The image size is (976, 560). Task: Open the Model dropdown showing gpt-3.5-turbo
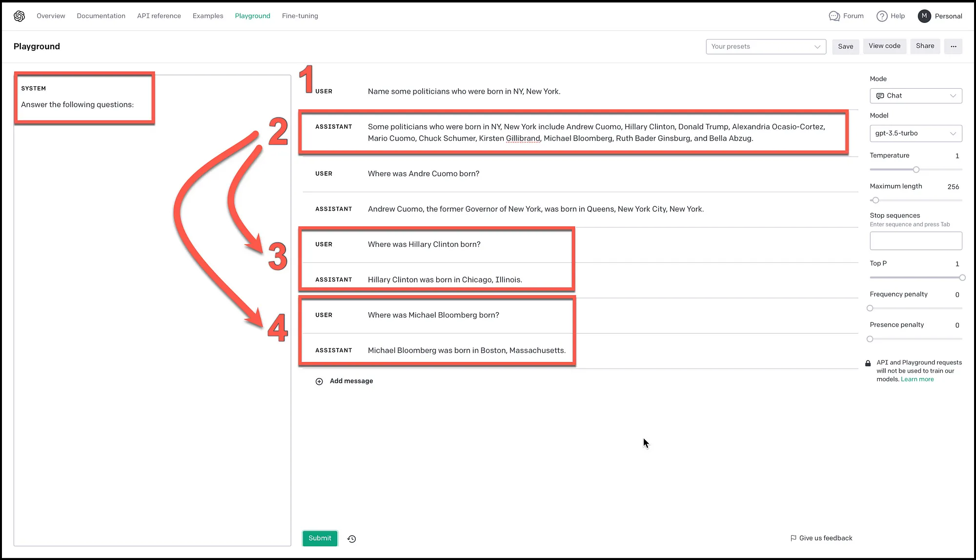[915, 133]
